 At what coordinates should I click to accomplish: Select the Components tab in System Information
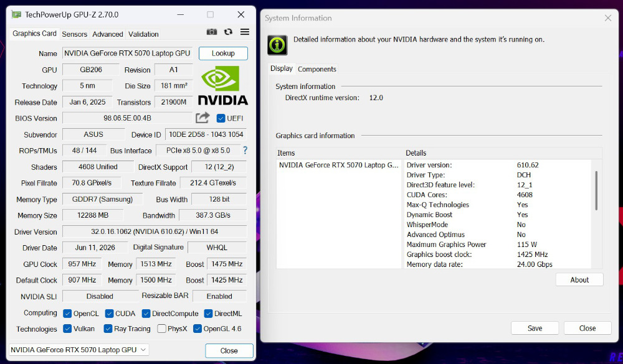pos(317,69)
